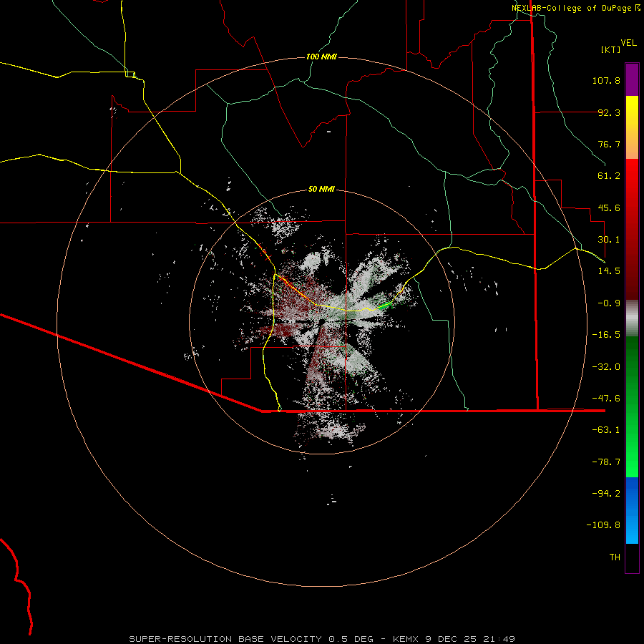Click the VEL legend title
This screenshot has width=644, height=644.
(628, 42)
